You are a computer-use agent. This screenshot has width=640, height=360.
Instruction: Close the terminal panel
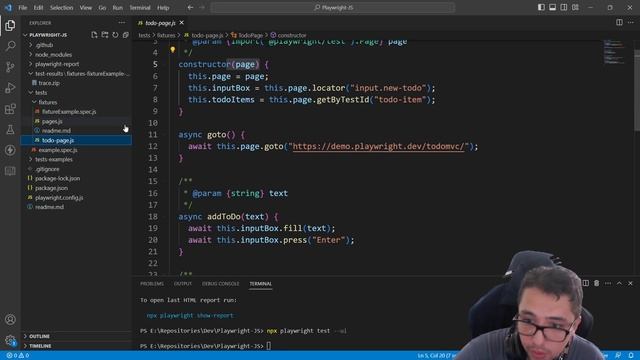pos(630,283)
